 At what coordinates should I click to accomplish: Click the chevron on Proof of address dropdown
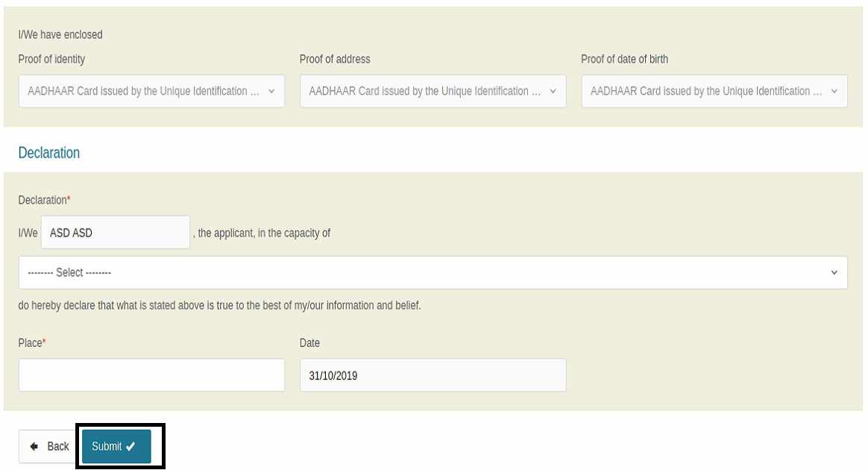click(555, 91)
